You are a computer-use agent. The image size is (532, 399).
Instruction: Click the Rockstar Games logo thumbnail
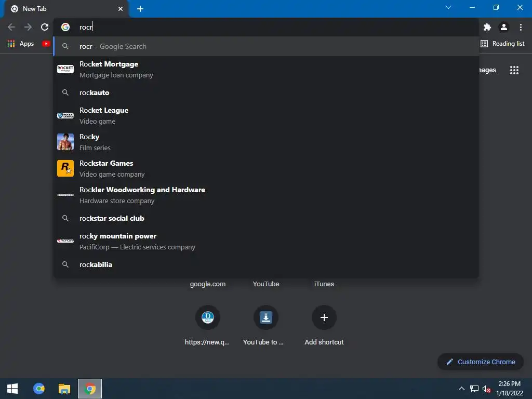click(65, 168)
